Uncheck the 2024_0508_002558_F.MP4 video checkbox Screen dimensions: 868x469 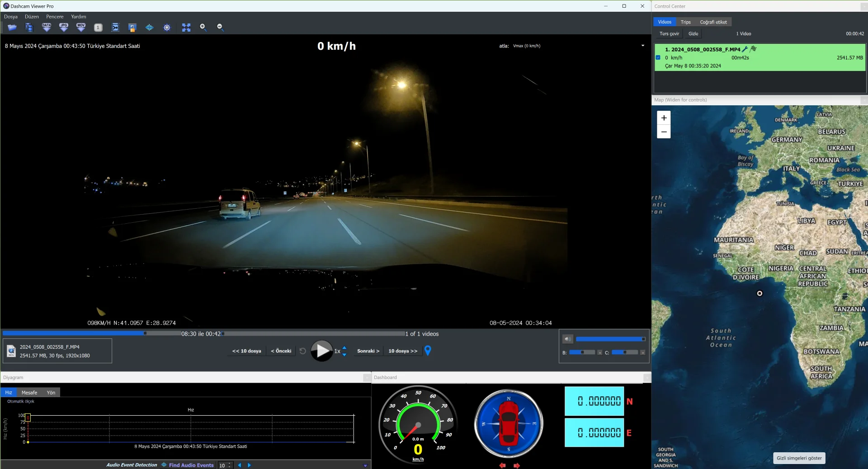[x=658, y=58]
